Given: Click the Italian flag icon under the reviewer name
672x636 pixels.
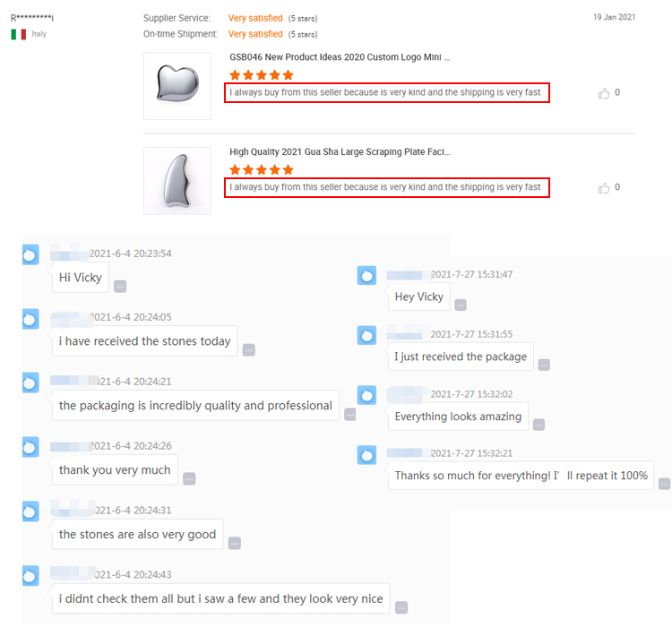Looking at the screenshot, I should pos(19,34).
